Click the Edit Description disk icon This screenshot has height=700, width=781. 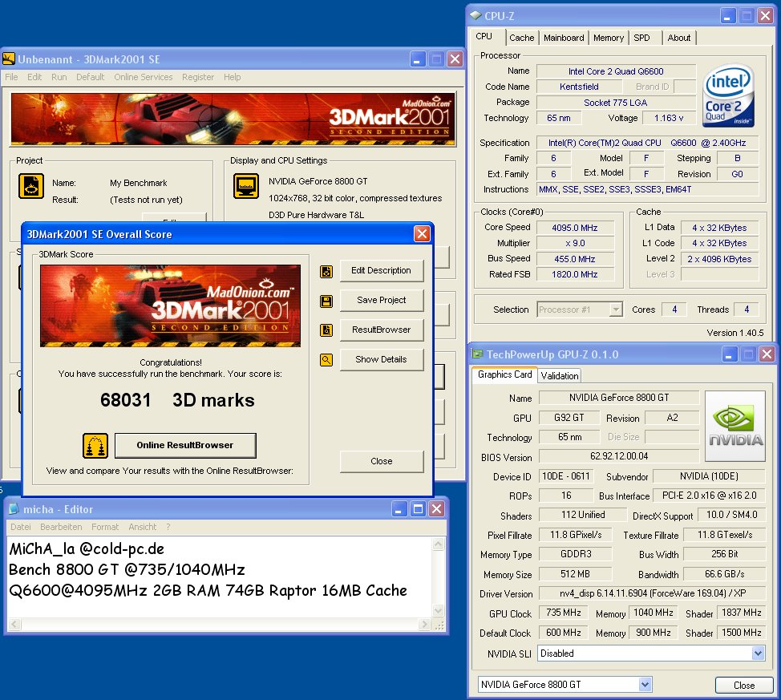pos(326,272)
